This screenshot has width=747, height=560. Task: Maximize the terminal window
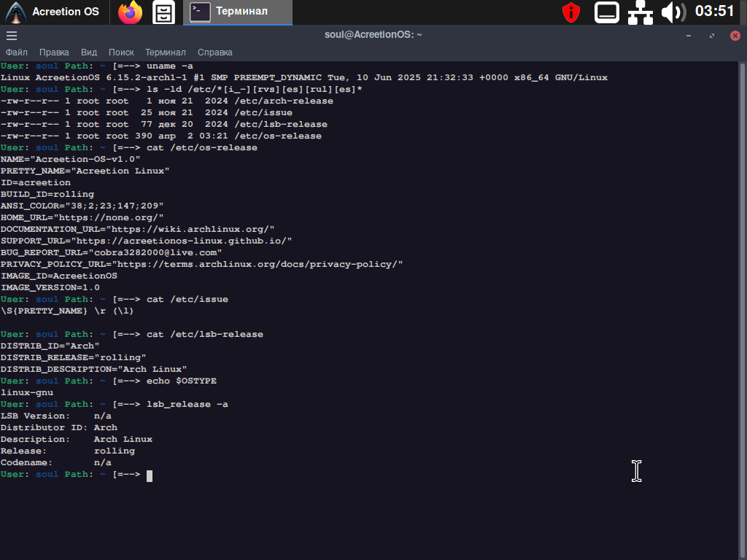tap(712, 36)
